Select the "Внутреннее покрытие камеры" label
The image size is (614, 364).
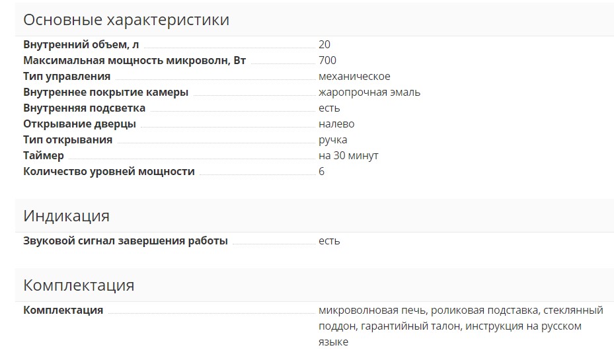[x=106, y=92]
